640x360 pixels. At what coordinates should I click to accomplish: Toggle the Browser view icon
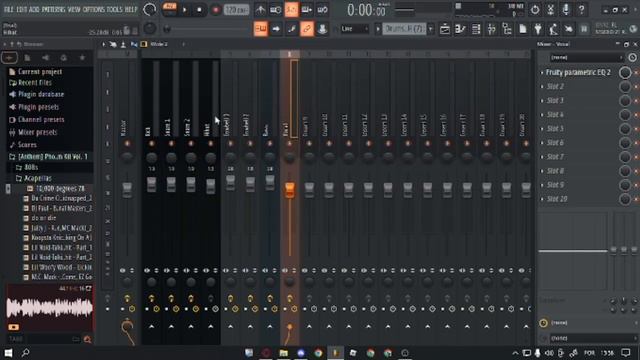[x=507, y=29]
